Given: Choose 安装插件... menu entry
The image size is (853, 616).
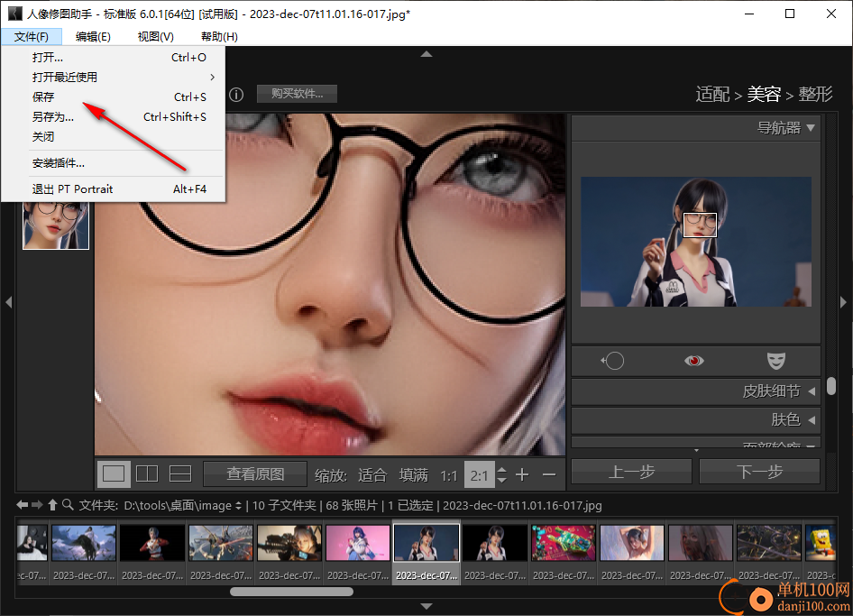Looking at the screenshot, I should point(113,162).
